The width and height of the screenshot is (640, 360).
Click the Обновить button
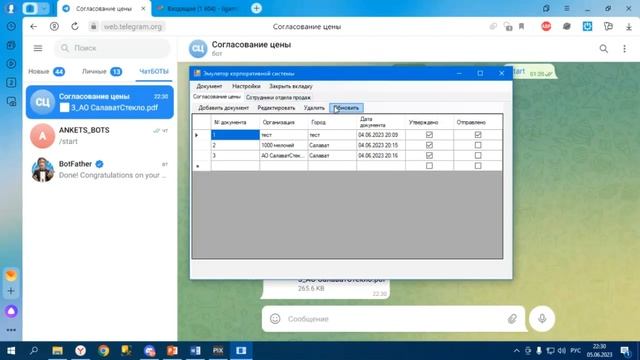[346, 108]
